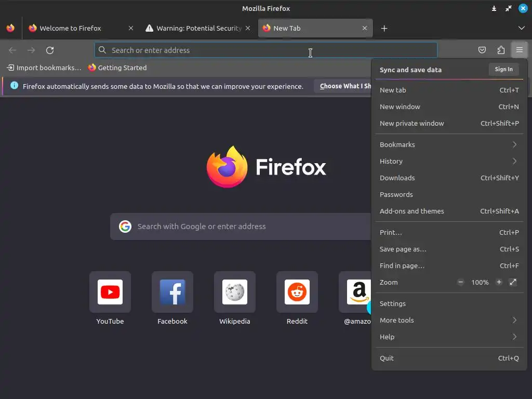
Task: Expand the More tools submenu
Action: pos(449,320)
